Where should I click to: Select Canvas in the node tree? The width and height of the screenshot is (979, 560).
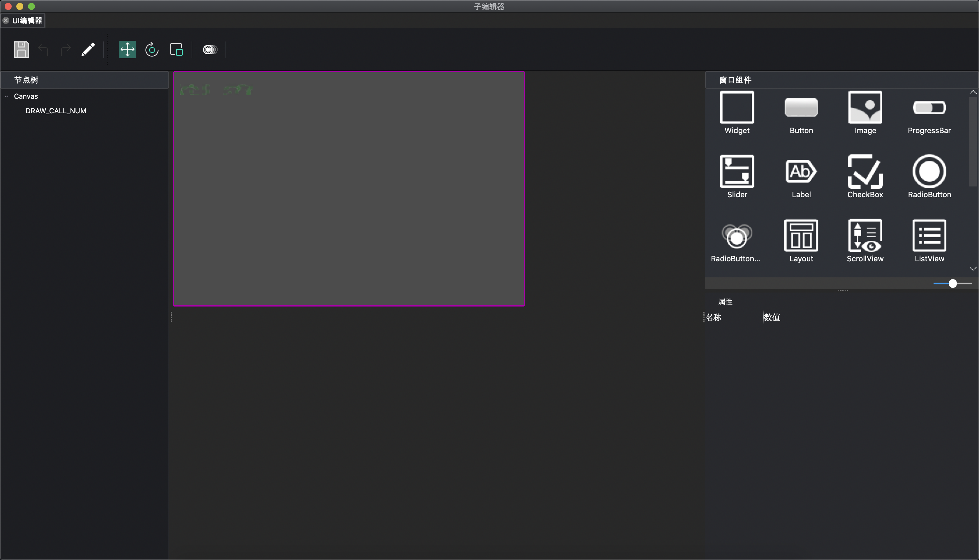[x=26, y=96]
